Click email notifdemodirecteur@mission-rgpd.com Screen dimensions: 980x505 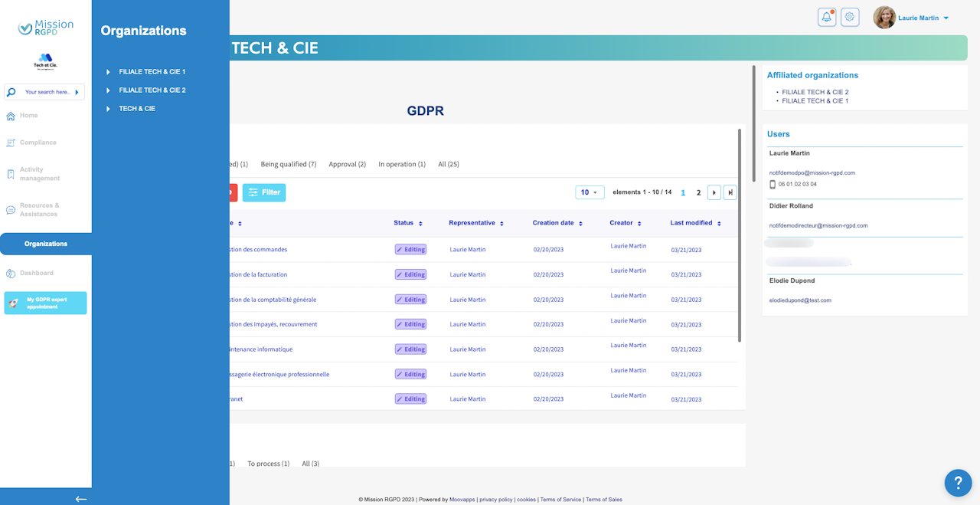818,226
